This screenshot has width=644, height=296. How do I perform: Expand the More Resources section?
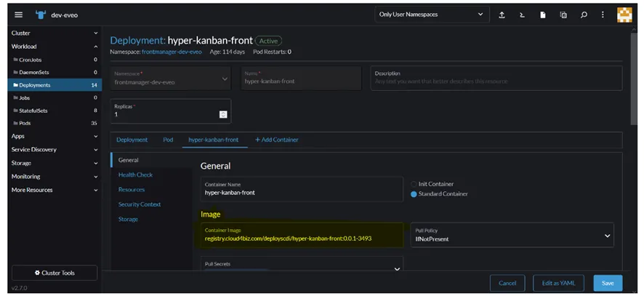[x=55, y=190]
